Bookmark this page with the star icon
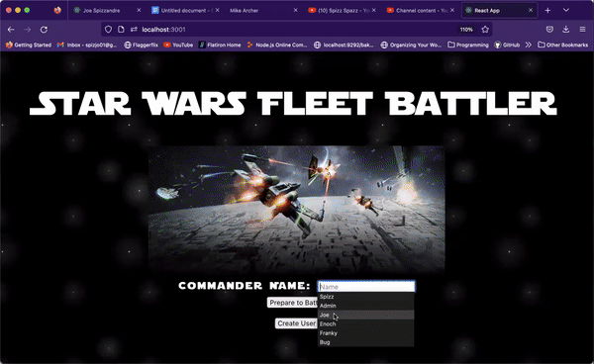The width and height of the screenshot is (594, 364). click(x=485, y=30)
